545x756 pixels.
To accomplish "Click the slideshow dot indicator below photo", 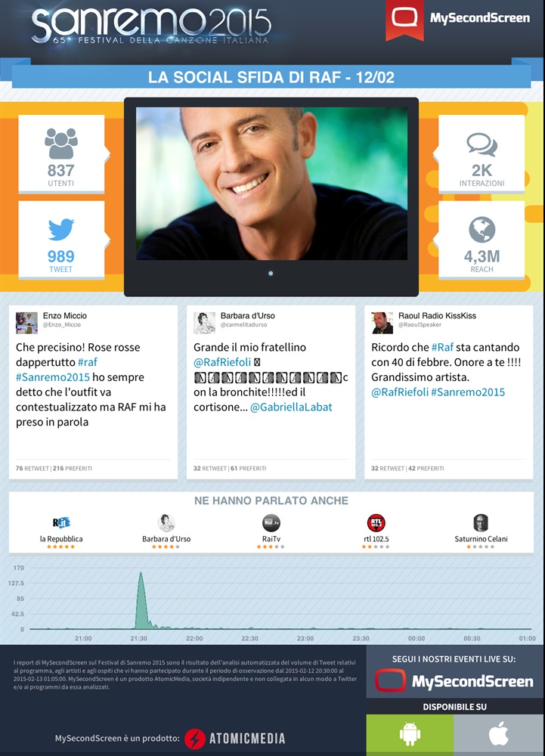I will [x=271, y=274].
